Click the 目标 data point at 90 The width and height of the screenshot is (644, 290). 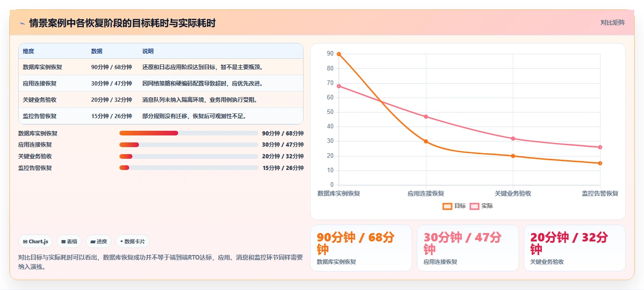coord(339,54)
